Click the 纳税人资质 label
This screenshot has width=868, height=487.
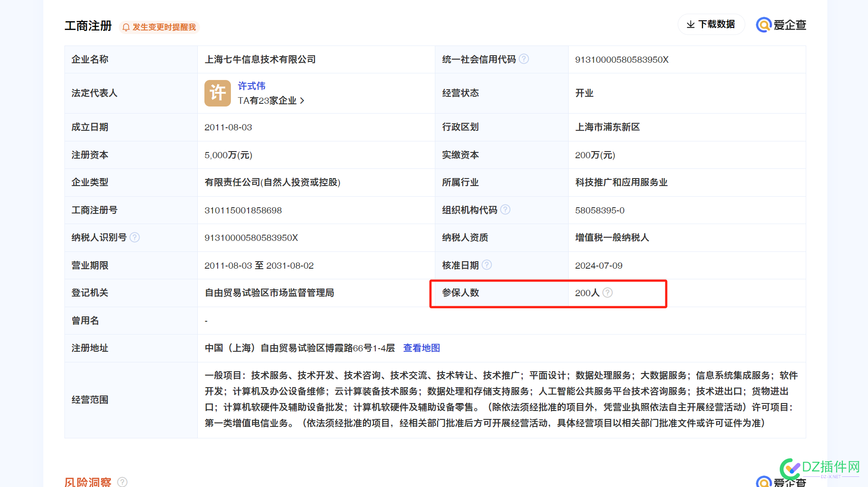(x=465, y=238)
